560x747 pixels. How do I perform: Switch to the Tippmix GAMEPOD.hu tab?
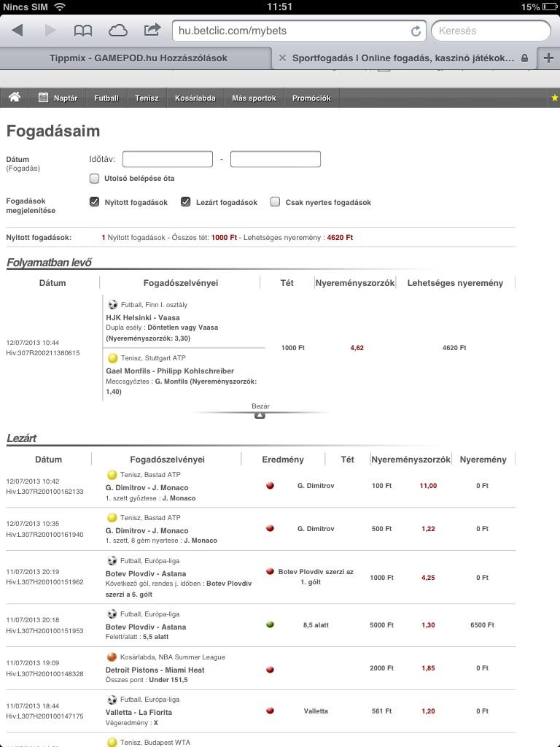click(x=138, y=58)
